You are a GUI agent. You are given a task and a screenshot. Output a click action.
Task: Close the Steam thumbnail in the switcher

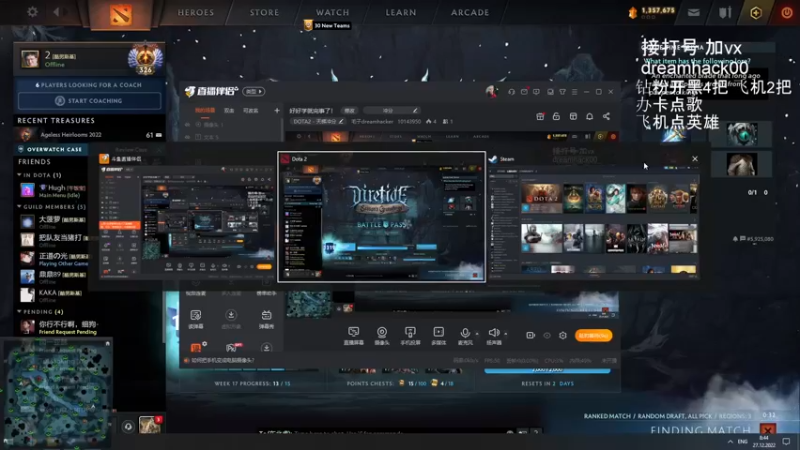tap(694, 159)
